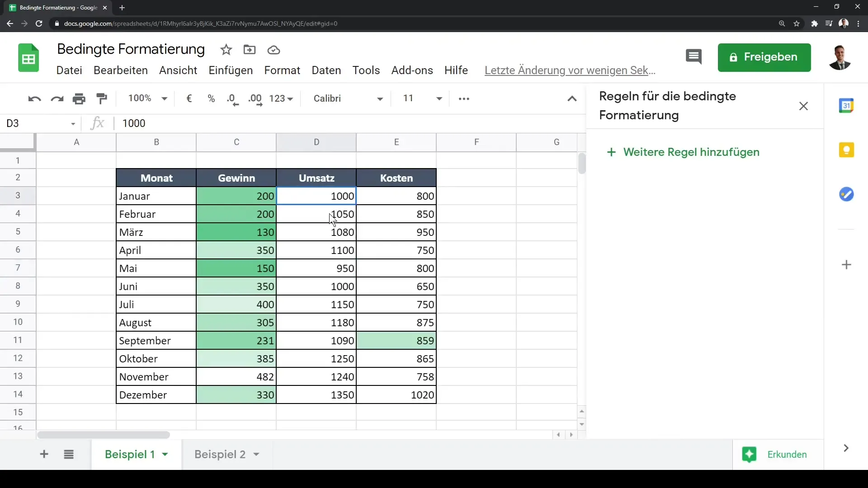Click the Undo arrow in toolbar
Screen dimensions: 868x488
(x=34, y=99)
